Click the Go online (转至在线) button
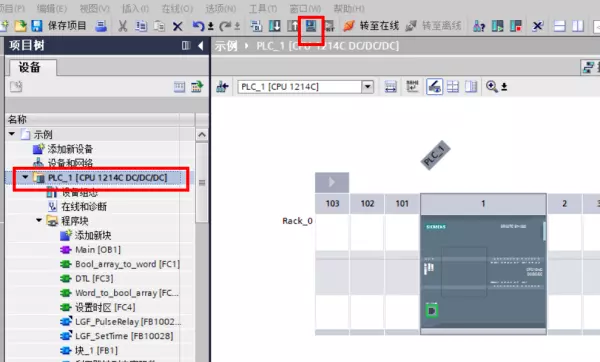This screenshot has width=600, height=362. [x=371, y=26]
